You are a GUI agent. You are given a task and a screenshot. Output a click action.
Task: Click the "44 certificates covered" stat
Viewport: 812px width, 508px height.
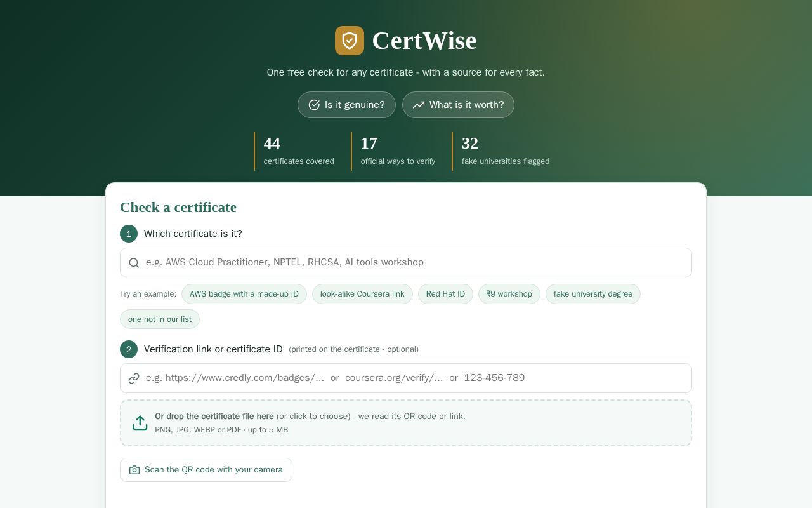point(294,151)
